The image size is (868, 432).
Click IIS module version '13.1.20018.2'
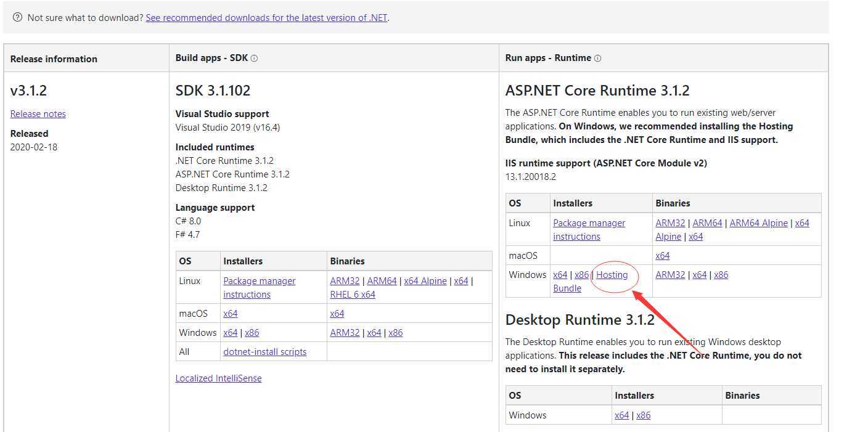tap(530, 177)
